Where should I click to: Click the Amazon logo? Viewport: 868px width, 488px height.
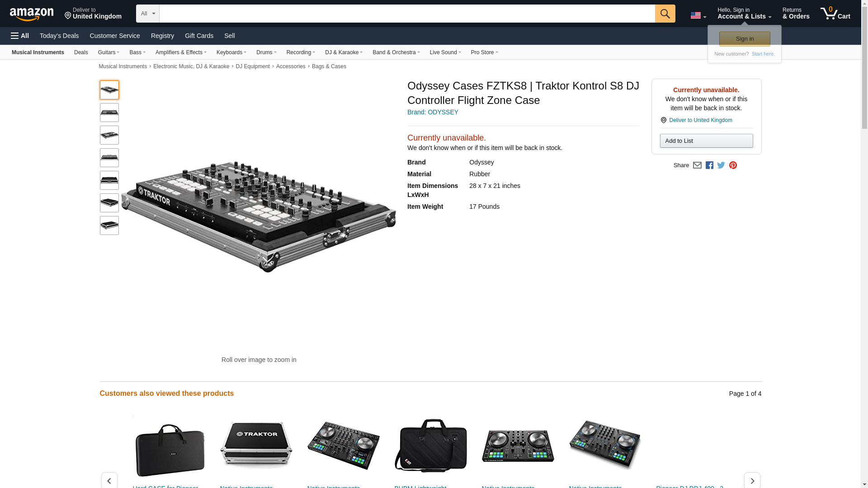click(32, 14)
